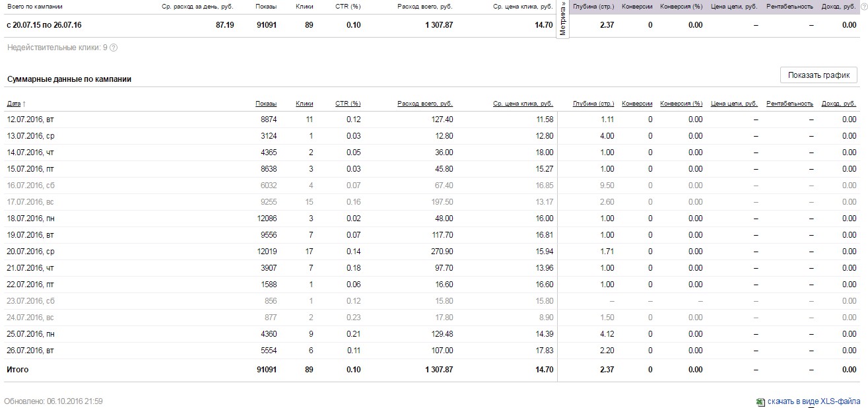Sort table by Рентабельность column header
The height and width of the screenshot is (408, 868).
tap(790, 104)
